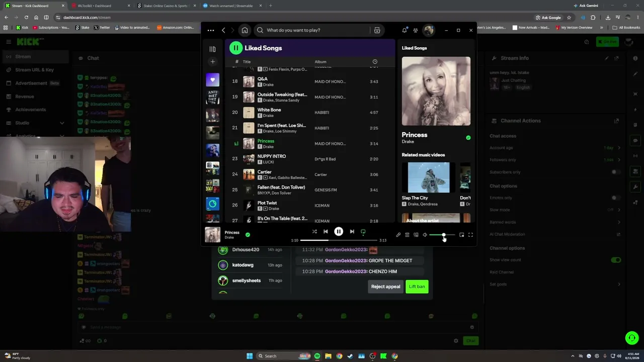644x362 pixels.
Task: Open the Spotify three-dot menu
Action: tap(210, 30)
